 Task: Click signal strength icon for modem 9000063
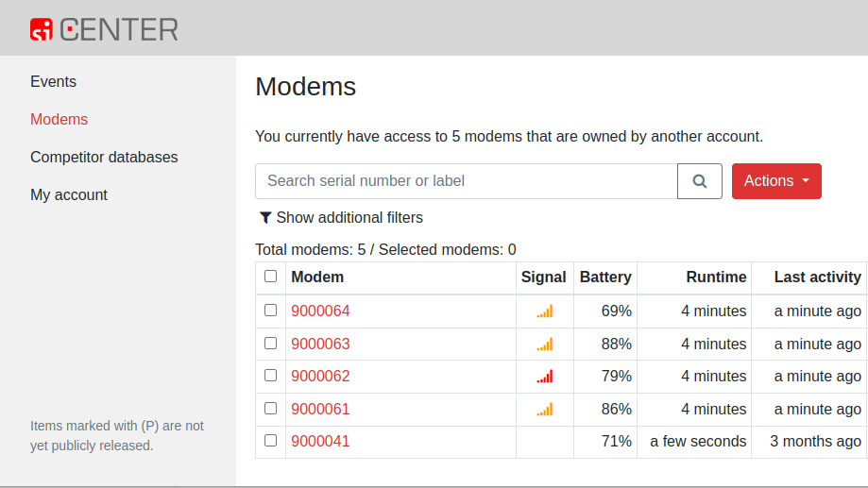(x=545, y=345)
